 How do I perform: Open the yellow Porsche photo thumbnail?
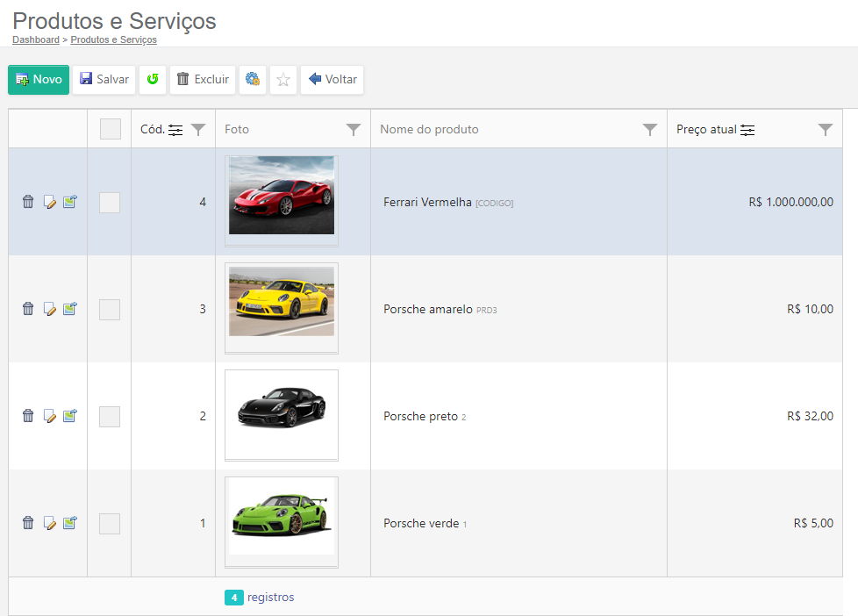(282, 302)
